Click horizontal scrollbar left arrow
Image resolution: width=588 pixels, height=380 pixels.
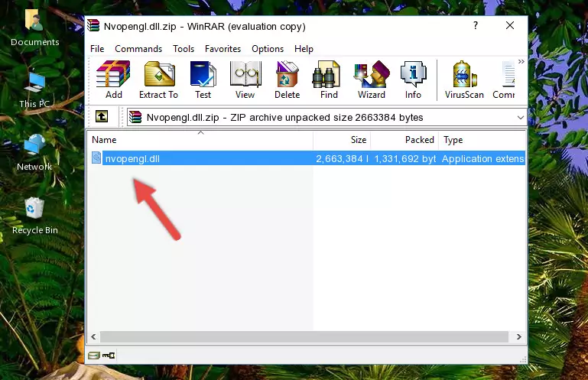(94, 337)
